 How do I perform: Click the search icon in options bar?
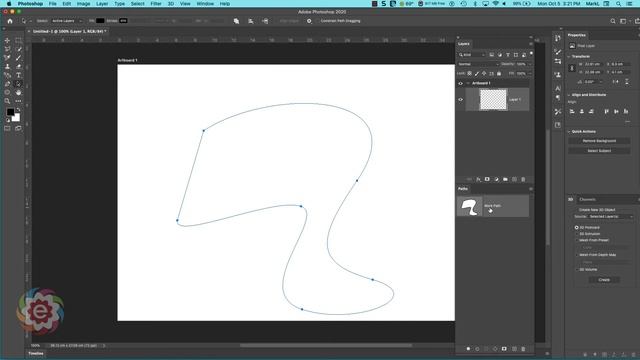pos(613,21)
